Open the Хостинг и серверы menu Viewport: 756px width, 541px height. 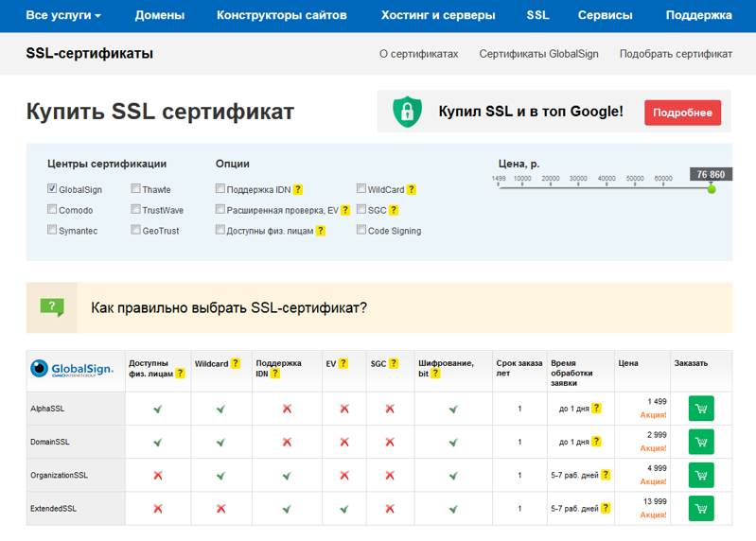[x=438, y=15]
